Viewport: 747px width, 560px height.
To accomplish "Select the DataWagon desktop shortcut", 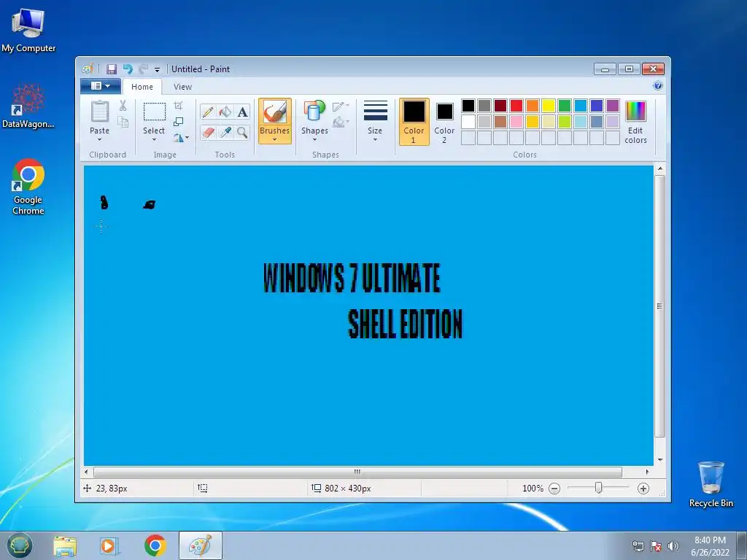I will point(28,106).
